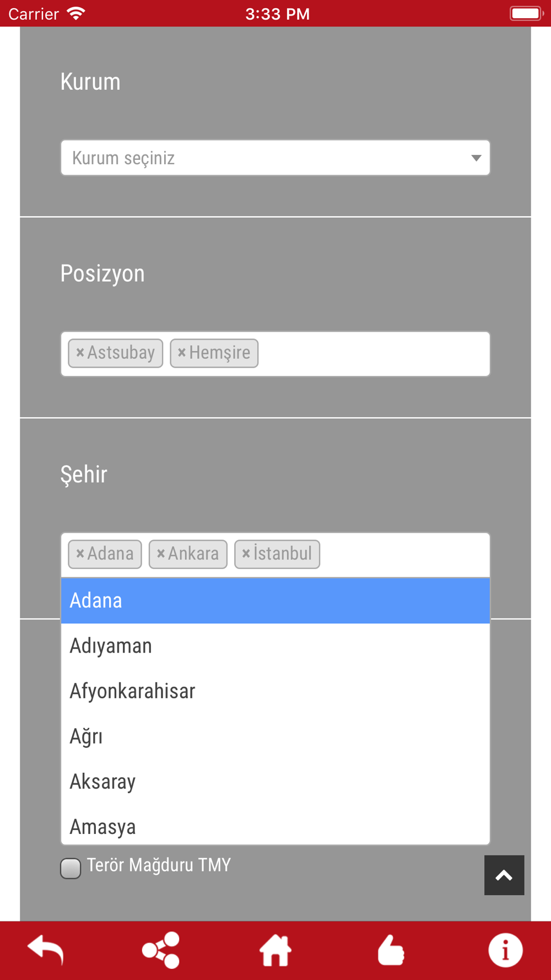Pick Ağrı from the city options
This screenshot has height=980, width=551.
coord(275,736)
